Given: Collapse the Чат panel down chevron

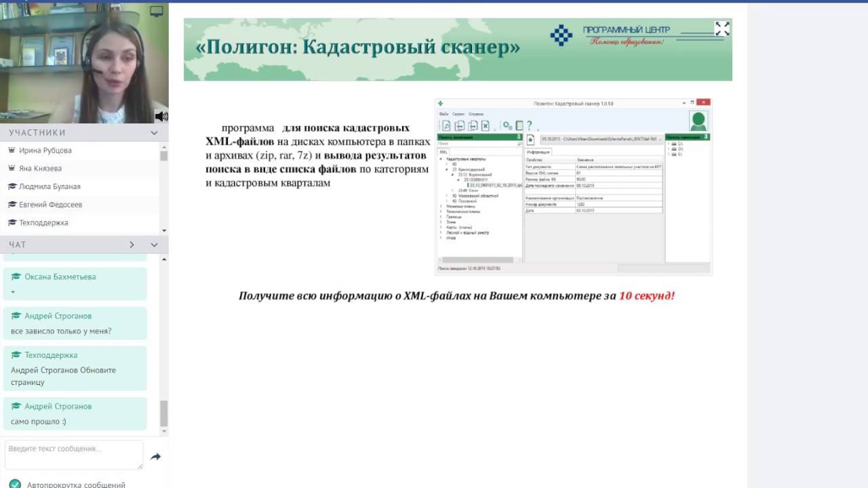Looking at the screenshot, I should click(x=154, y=245).
